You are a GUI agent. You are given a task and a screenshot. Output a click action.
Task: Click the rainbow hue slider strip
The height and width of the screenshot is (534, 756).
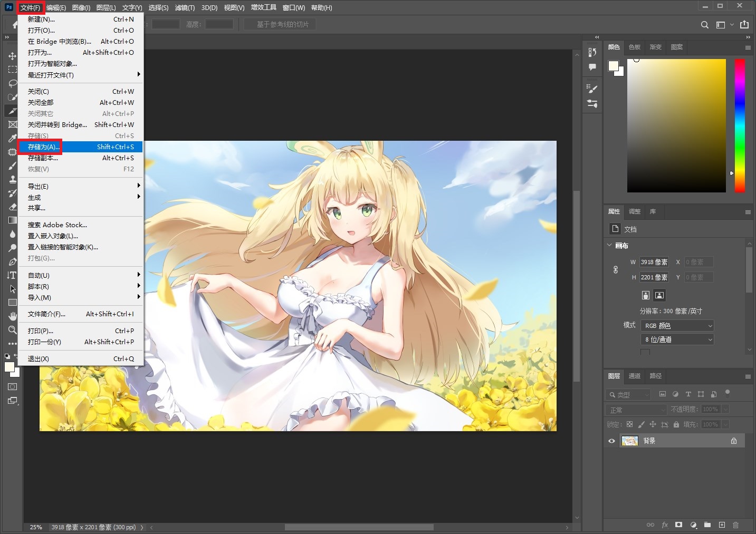(x=740, y=125)
